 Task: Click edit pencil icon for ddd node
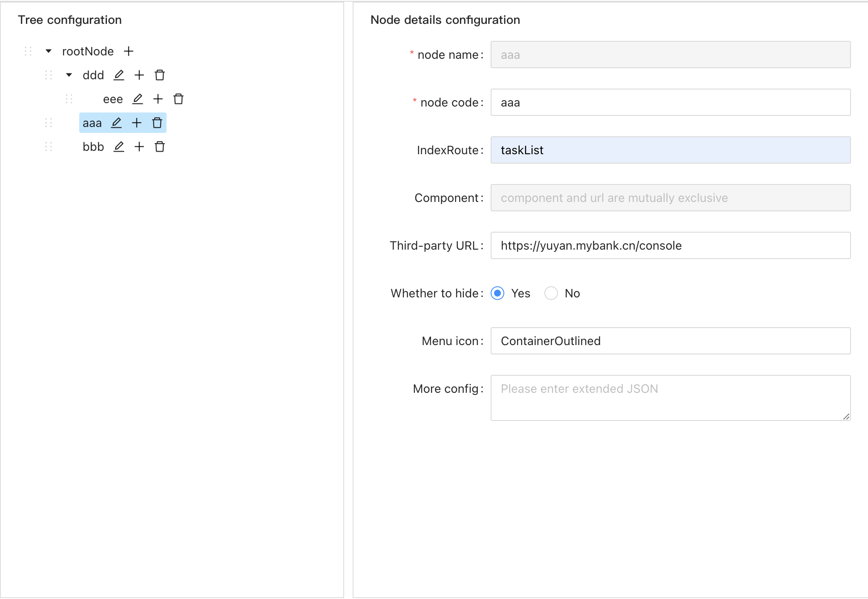click(119, 75)
